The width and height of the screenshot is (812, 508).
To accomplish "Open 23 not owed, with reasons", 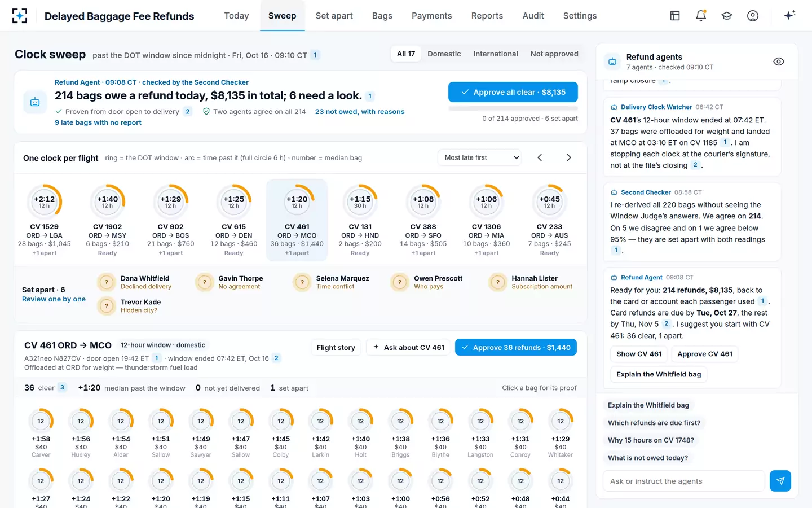I will point(360,112).
